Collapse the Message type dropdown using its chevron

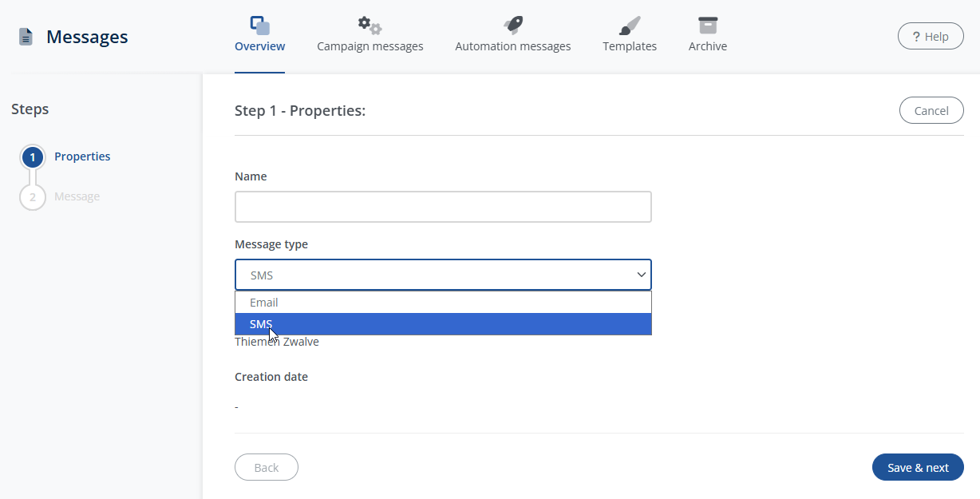(641, 275)
